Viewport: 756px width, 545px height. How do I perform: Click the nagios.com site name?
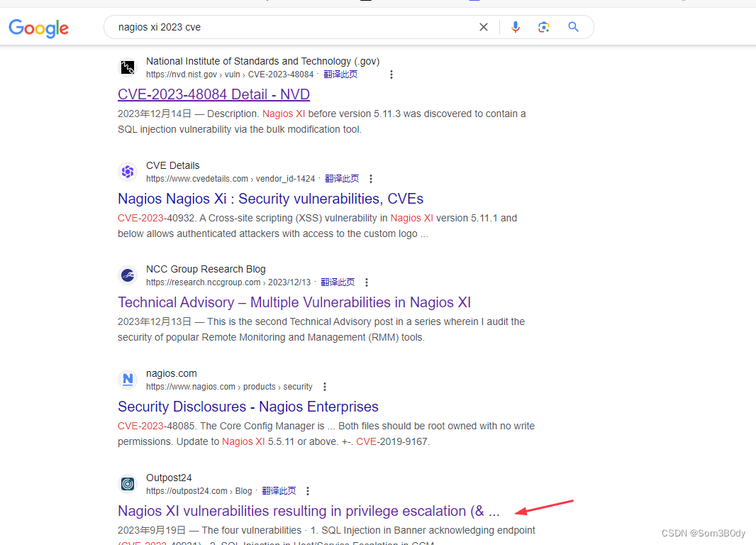[171, 373]
